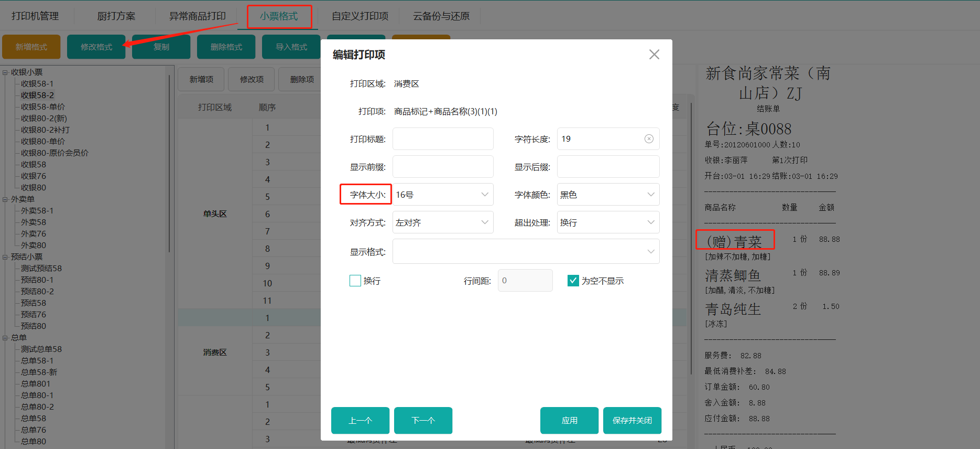Switch to the 小票格式 tab
This screenshot has width=980, height=449.
coord(279,16)
